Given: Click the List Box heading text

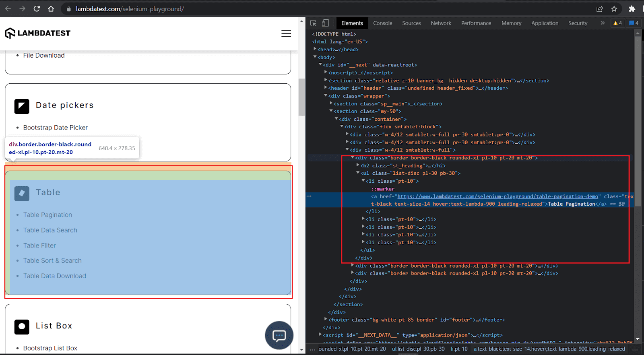Looking at the screenshot, I should pos(54,326).
